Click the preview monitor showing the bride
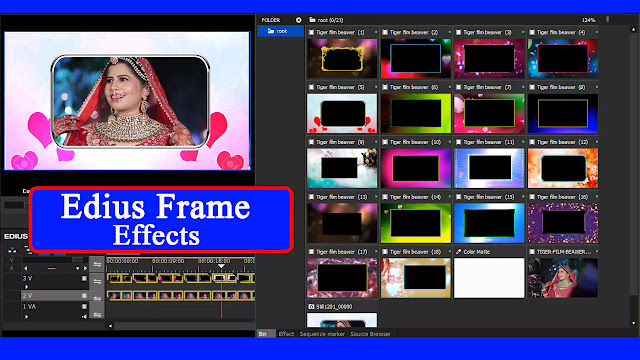Viewport: 640px width, 360px height. click(x=127, y=101)
